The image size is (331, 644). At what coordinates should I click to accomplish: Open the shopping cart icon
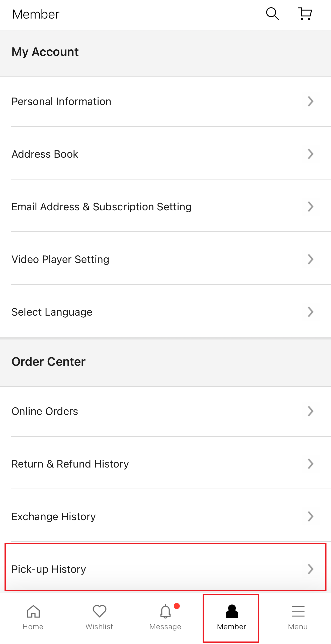pos(305,14)
